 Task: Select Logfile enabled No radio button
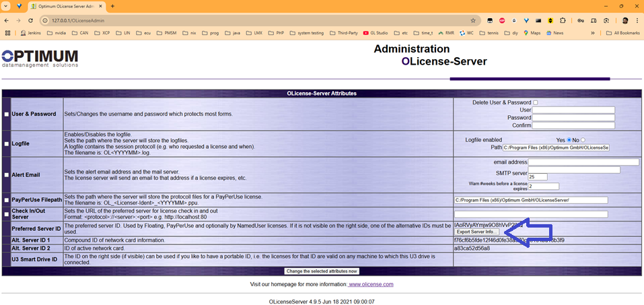(583, 140)
